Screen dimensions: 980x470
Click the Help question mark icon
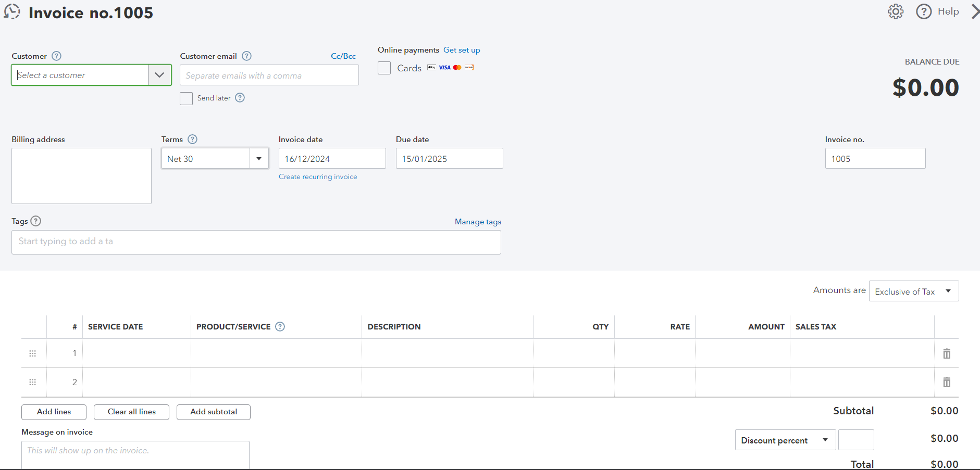tap(924, 11)
